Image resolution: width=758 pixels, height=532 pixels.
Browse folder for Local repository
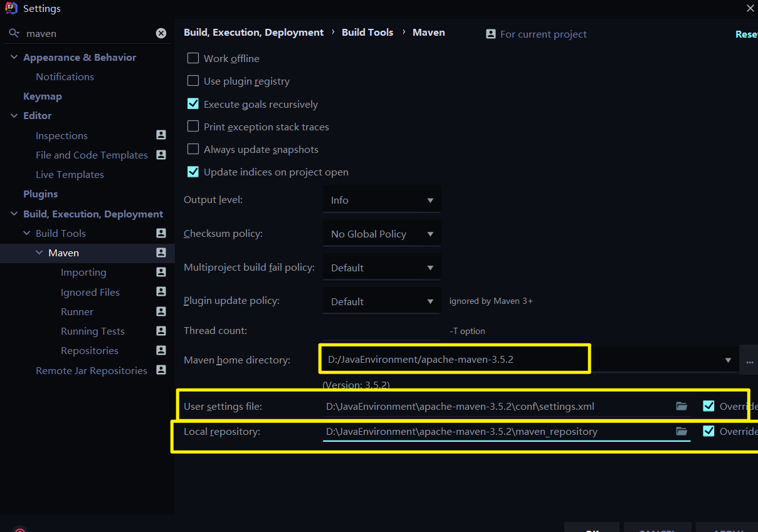[x=682, y=431]
